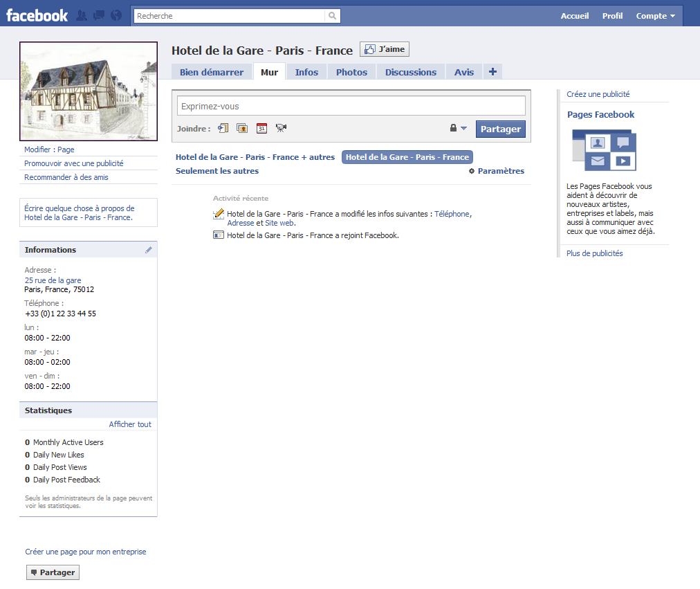Open the Photos tab
This screenshot has height=589, width=700.
point(351,72)
